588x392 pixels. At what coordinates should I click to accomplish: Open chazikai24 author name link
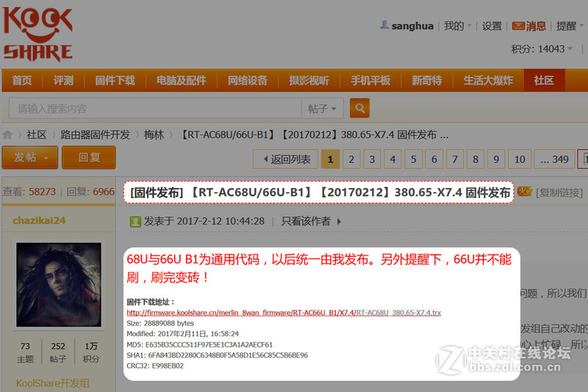pyautogui.click(x=39, y=220)
